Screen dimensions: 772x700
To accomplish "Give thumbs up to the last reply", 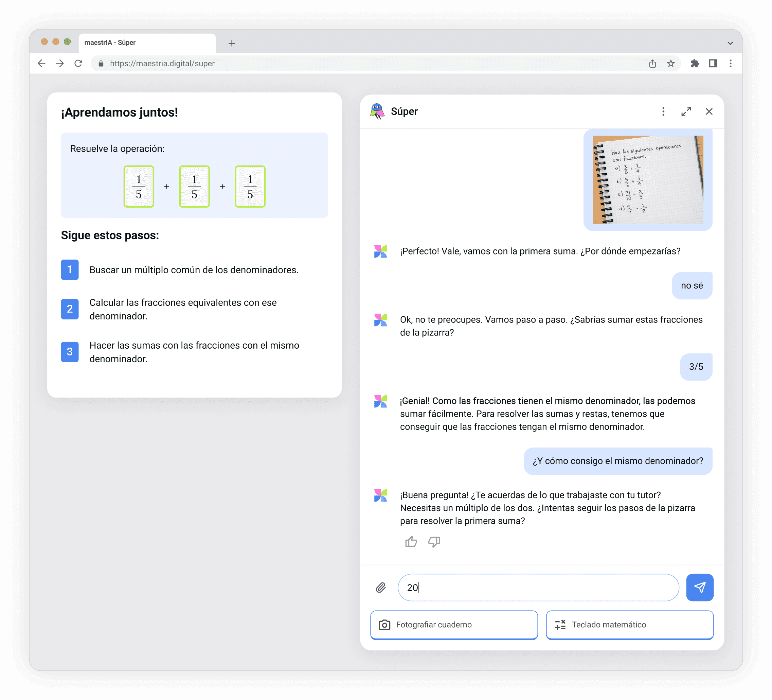I will tap(411, 542).
